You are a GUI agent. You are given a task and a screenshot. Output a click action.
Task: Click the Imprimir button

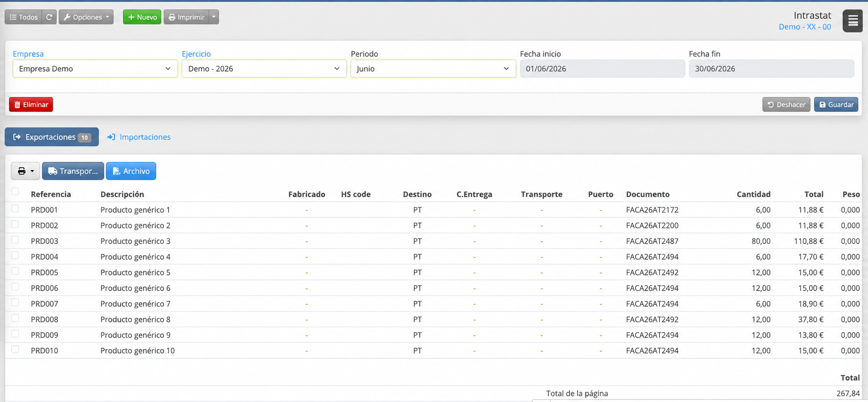click(x=186, y=17)
